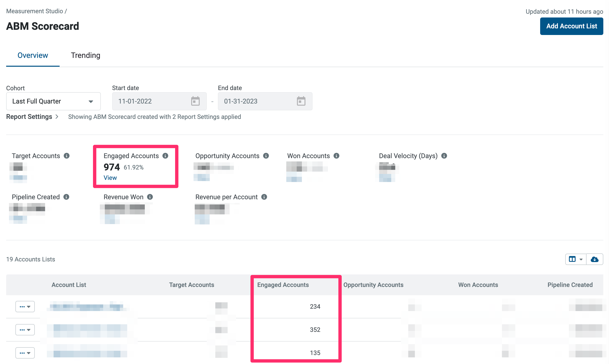
Task: Click View link under Engaged Accounts
Action: click(x=110, y=178)
